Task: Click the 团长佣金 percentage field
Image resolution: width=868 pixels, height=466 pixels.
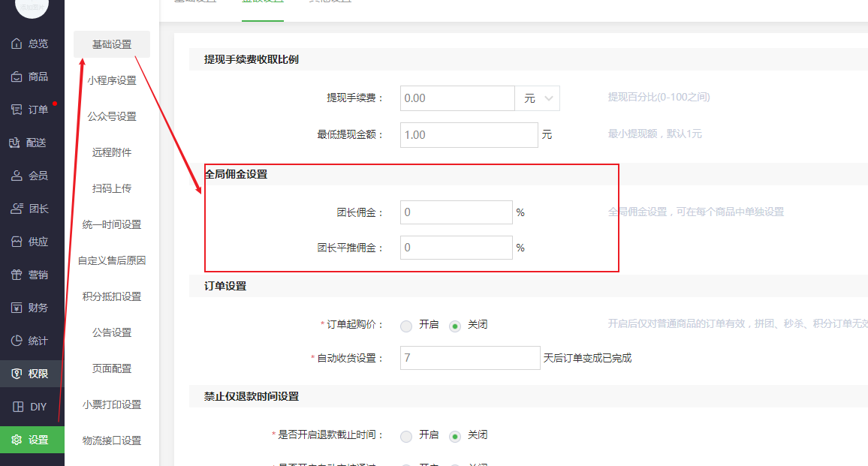Action: click(x=456, y=212)
